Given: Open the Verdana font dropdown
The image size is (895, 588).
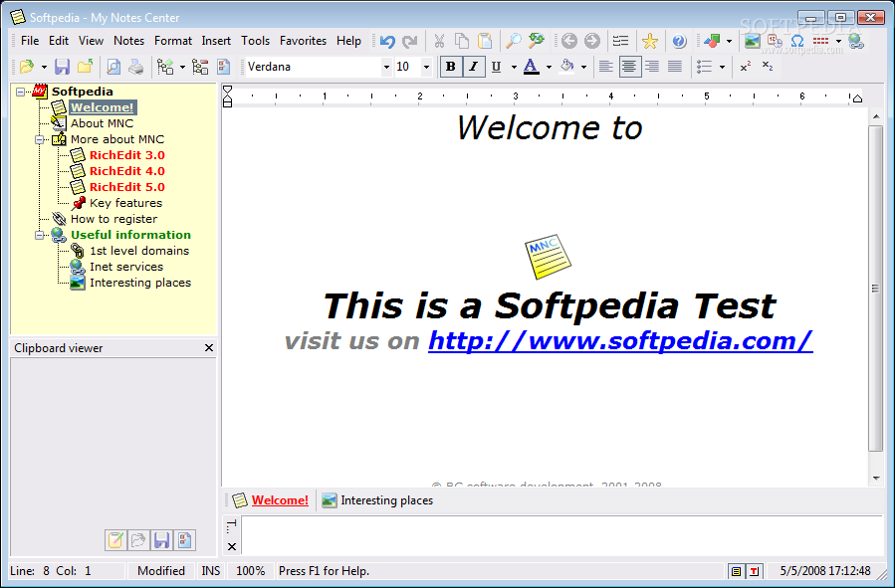Looking at the screenshot, I should pos(386,68).
